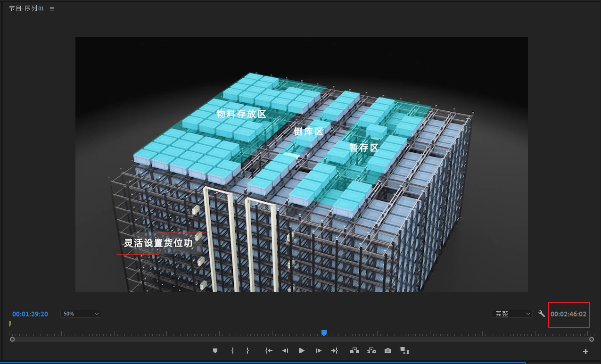Toggle the comparison view button
This screenshot has height=364, width=601.
click(404, 351)
